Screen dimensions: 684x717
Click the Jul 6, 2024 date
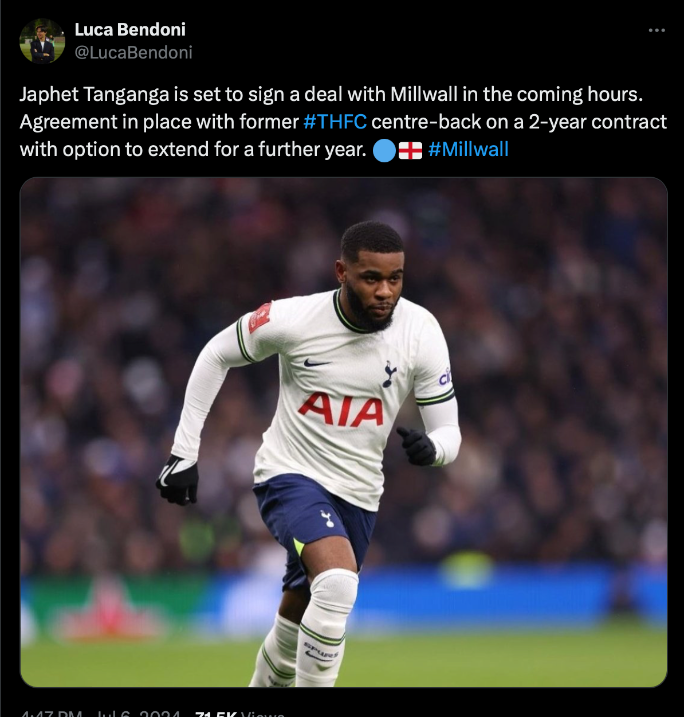click(x=139, y=713)
